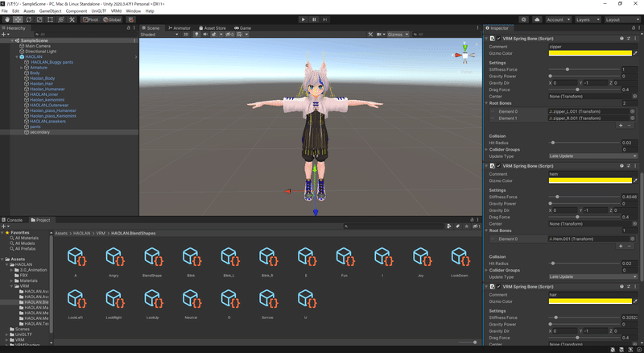Switch to the Asset Store tab
This screenshot has width=644, height=353.
[213, 28]
